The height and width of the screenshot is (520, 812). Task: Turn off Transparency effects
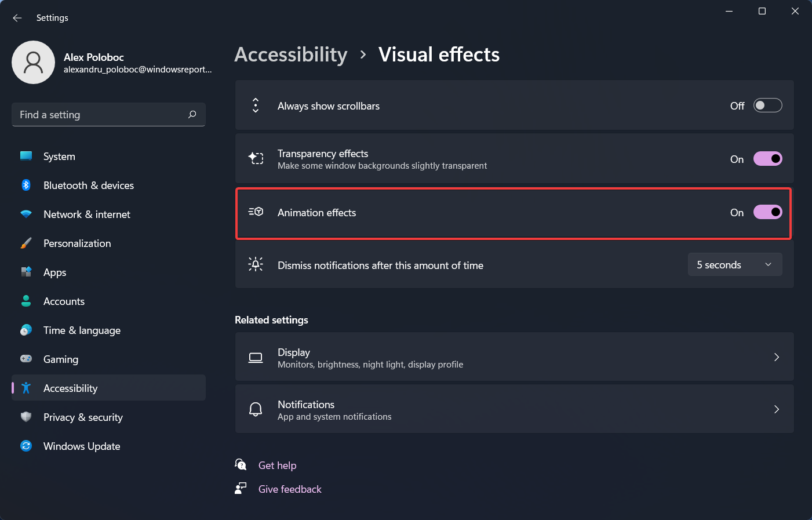pyautogui.click(x=767, y=158)
